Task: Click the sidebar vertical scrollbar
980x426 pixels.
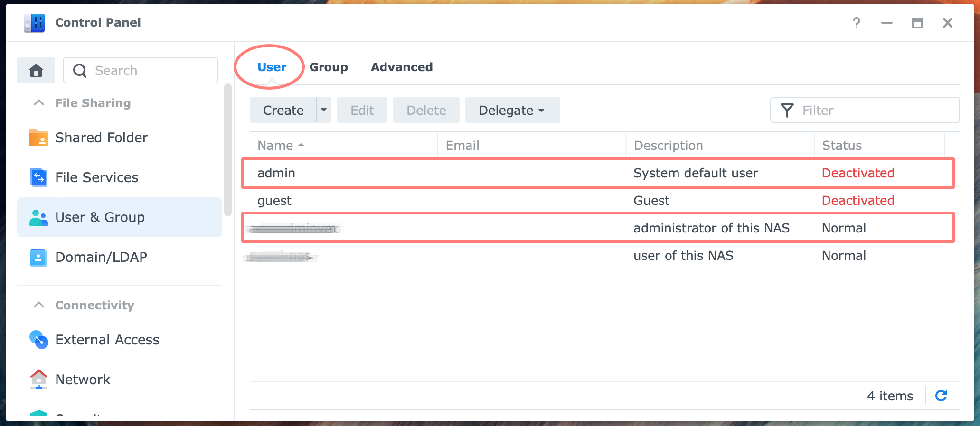Action: (x=228, y=150)
